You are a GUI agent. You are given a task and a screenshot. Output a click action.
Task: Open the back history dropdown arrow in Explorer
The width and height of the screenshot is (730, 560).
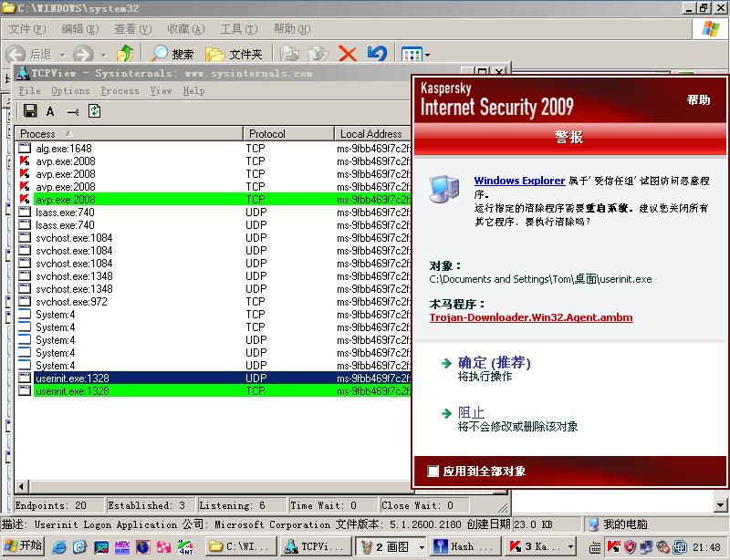[62, 55]
